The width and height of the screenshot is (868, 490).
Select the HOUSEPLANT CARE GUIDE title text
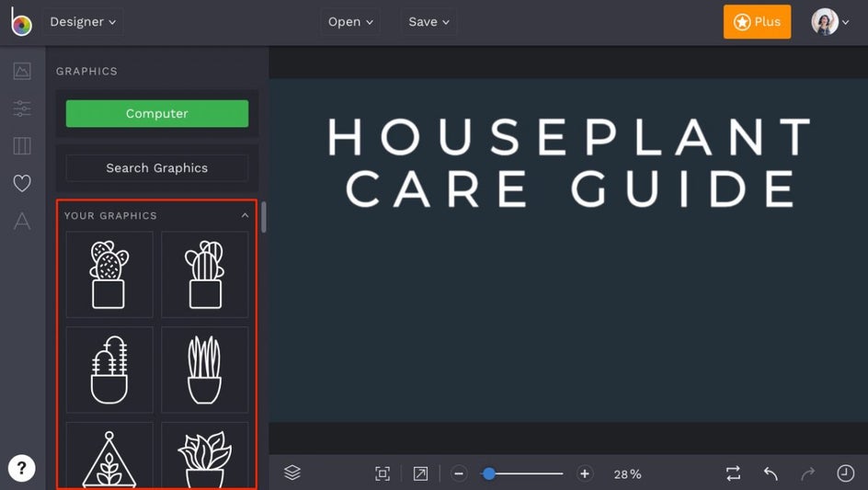(570, 163)
